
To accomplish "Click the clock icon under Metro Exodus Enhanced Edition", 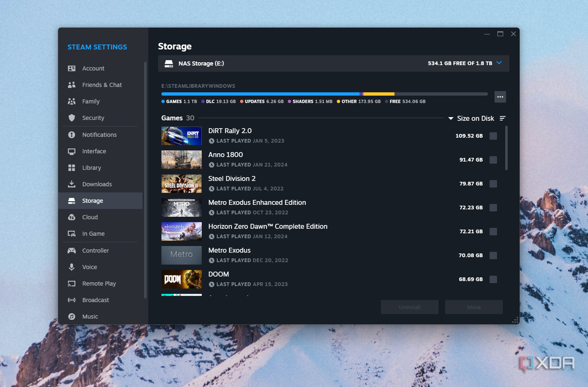I will pos(212,213).
